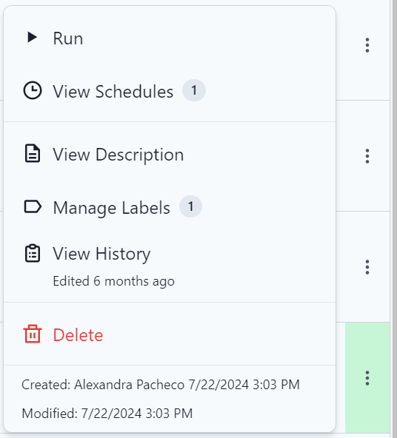Expand the second three-dot menu from the top
Screen dimensions: 397x438
[x=367, y=156]
